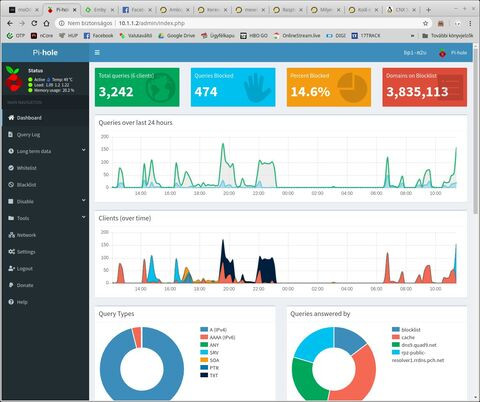
Task: Open the HUP bookmark
Action: click(68, 35)
